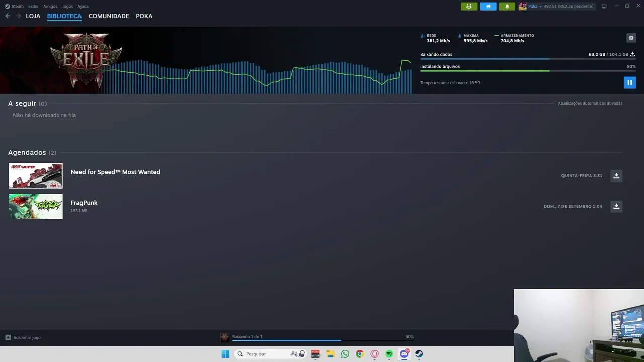This screenshot has height=362, width=644.
Task: Go forward with the right arrow
Action: pos(18,16)
